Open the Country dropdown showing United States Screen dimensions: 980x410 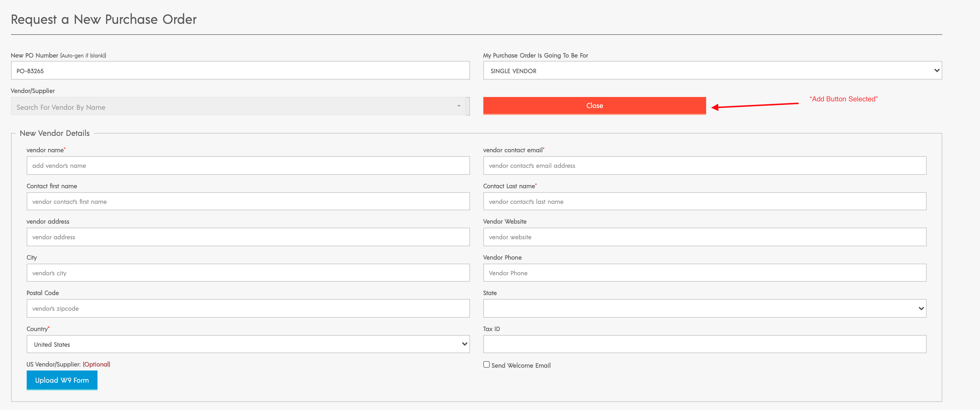(x=248, y=344)
